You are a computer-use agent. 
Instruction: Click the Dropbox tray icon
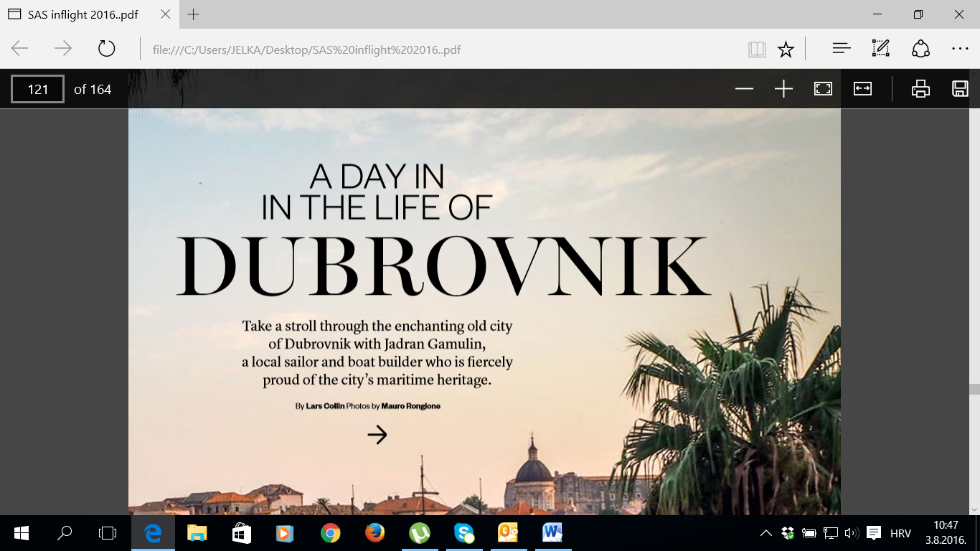(788, 533)
